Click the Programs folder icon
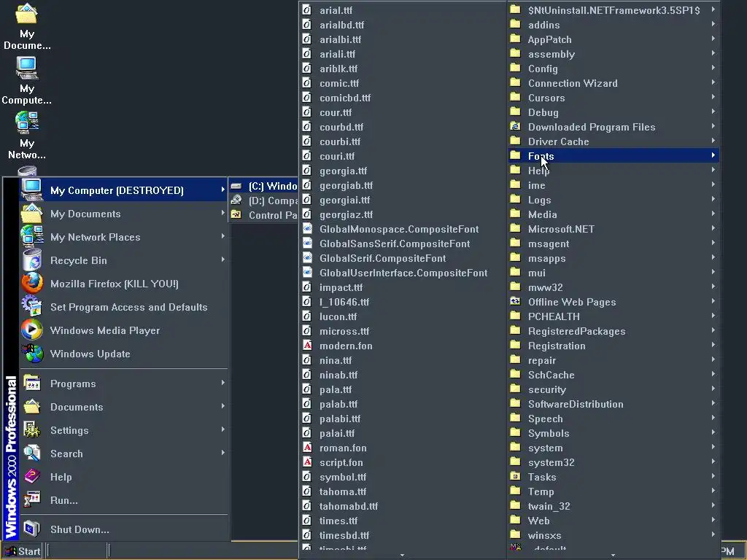 tap(32, 384)
